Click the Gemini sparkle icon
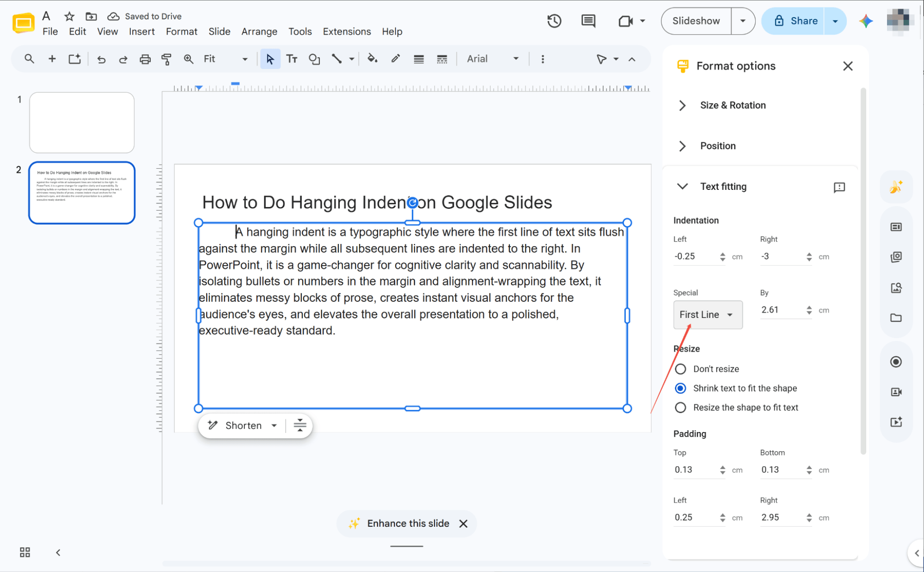This screenshot has height=572, width=924. click(x=866, y=21)
